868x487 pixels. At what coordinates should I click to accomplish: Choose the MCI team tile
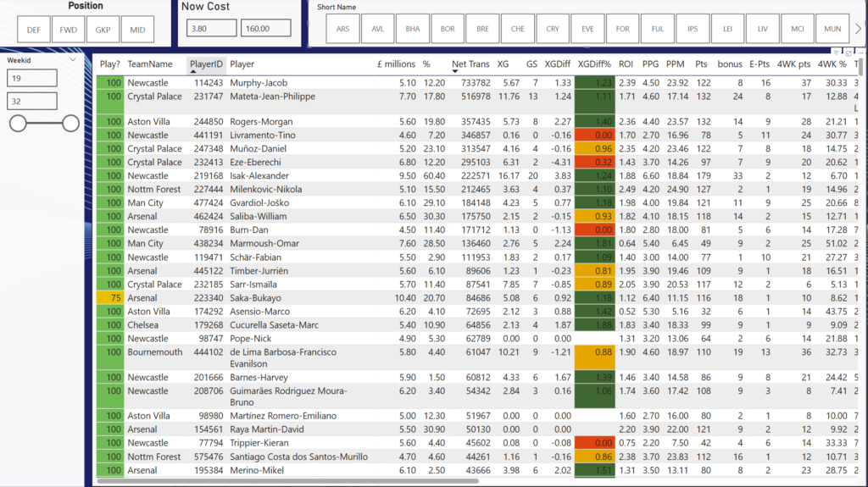pyautogui.click(x=798, y=29)
